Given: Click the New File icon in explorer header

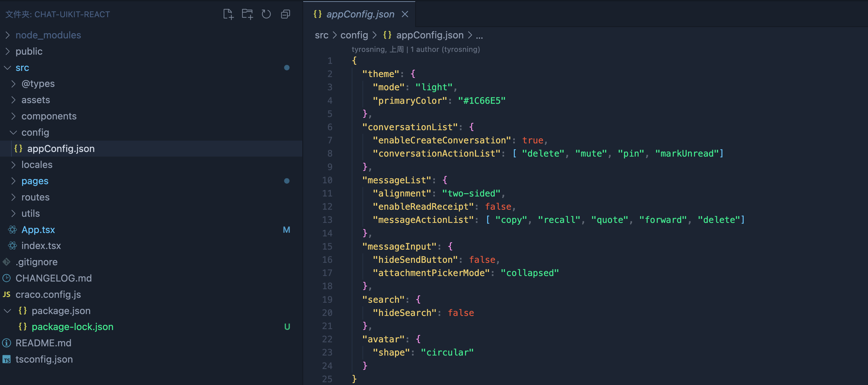Looking at the screenshot, I should click(228, 14).
